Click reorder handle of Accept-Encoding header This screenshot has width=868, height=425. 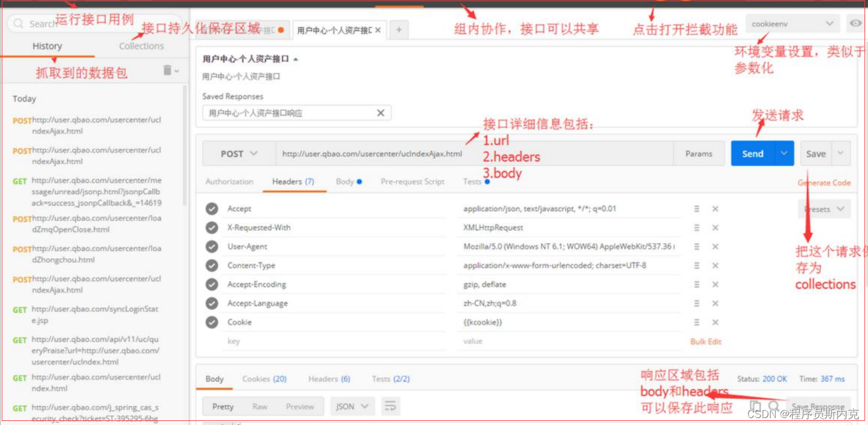pos(696,284)
